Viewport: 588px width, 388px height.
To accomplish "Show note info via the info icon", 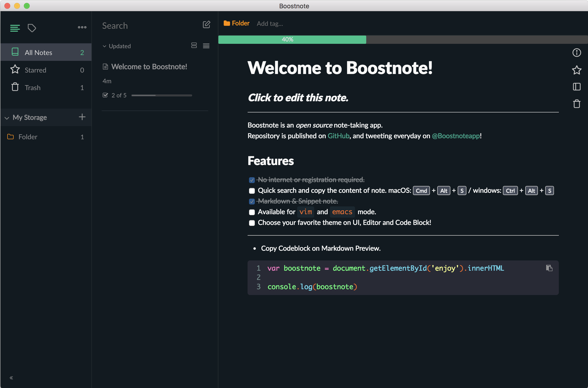I will (x=577, y=53).
